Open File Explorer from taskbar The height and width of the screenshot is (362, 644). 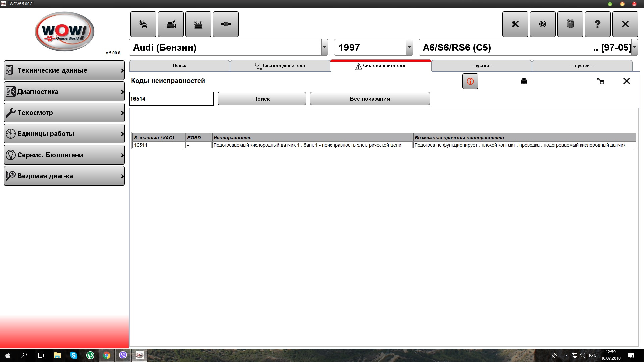click(x=57, y=355)
